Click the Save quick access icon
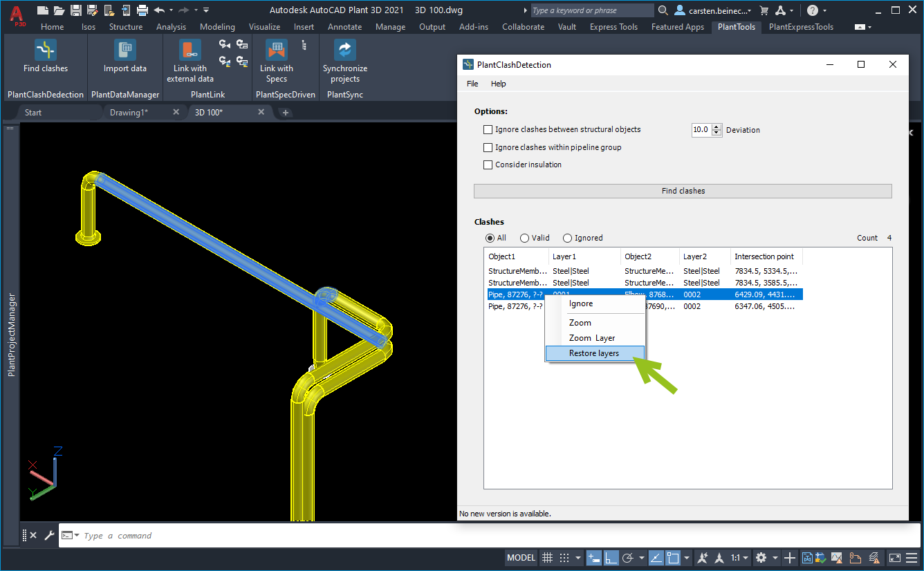 [x=76, y=10]
